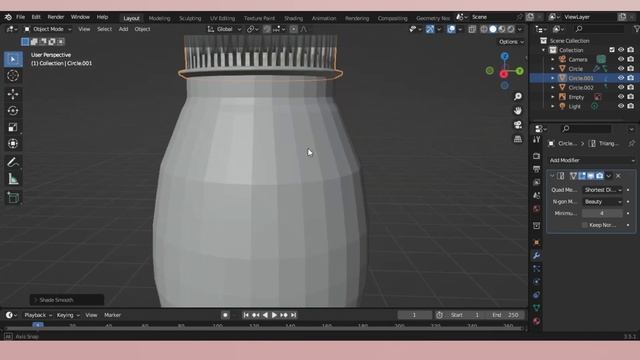This screenshot has height=360, width=640.
Task: Open the File menu
Action: pos(20,17)
